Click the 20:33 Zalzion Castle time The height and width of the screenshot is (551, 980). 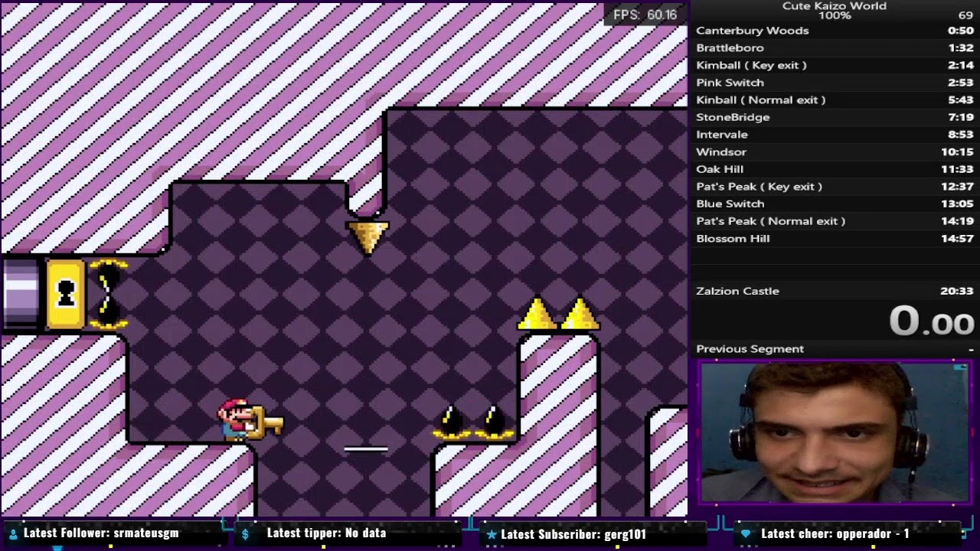click(x=956, y=291)
